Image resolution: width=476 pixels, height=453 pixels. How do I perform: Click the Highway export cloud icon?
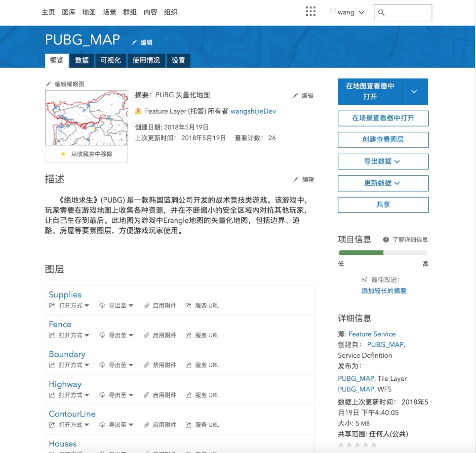[102, 395]
